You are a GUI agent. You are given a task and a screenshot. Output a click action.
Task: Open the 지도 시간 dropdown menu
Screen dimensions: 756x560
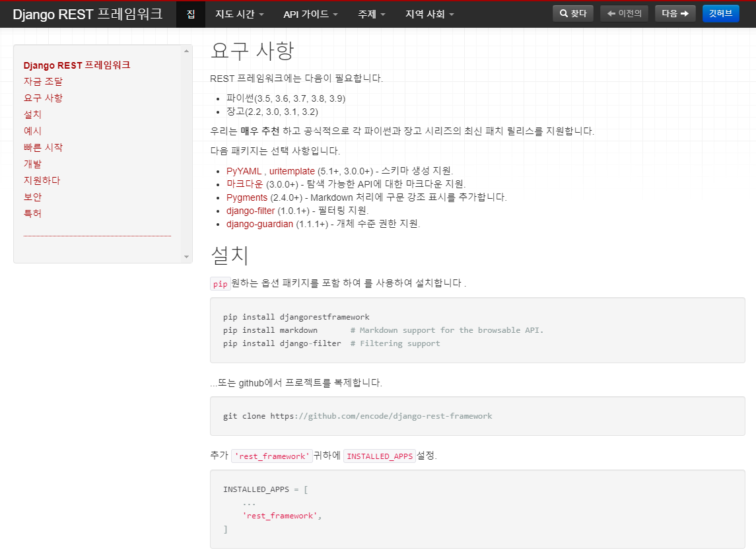[x=240, y=15]
